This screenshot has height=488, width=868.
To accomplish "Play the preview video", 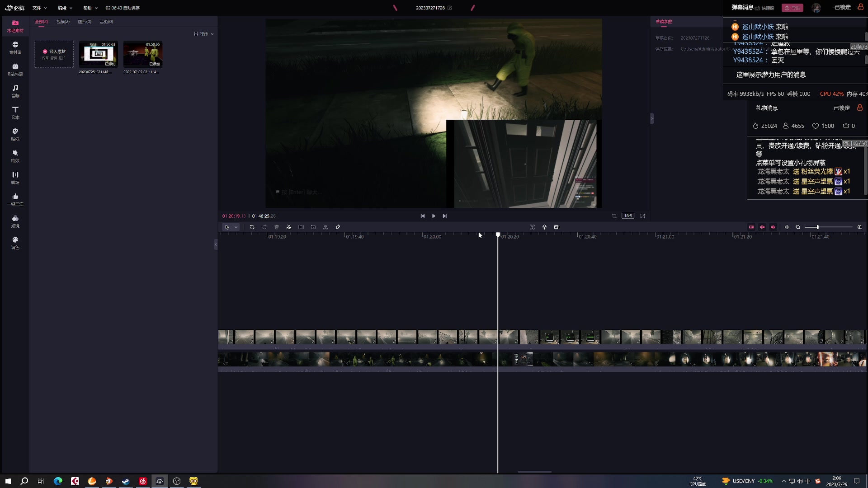I will coord(434,216).
